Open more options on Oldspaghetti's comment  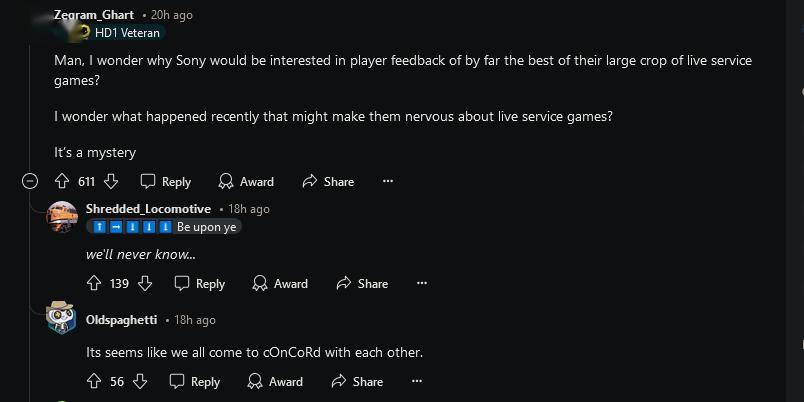(417, 381)
